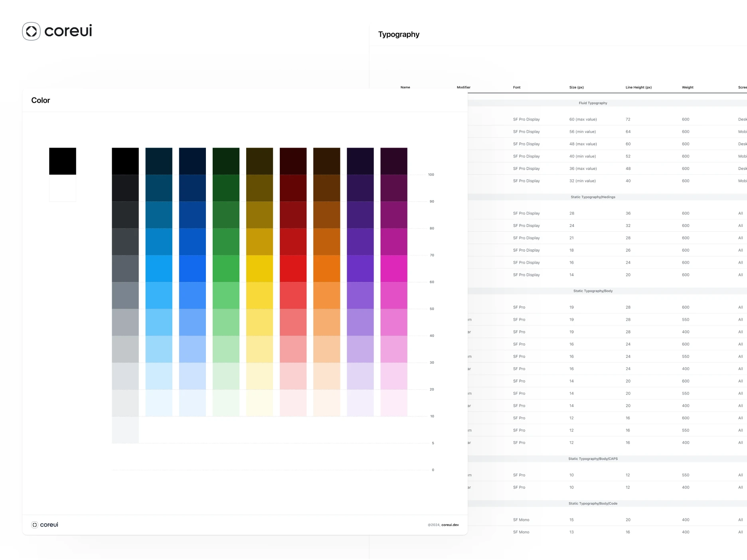Click the 'Name' column header
The height and width of the screenshot is (560, 747).
[x=405, y=87]
